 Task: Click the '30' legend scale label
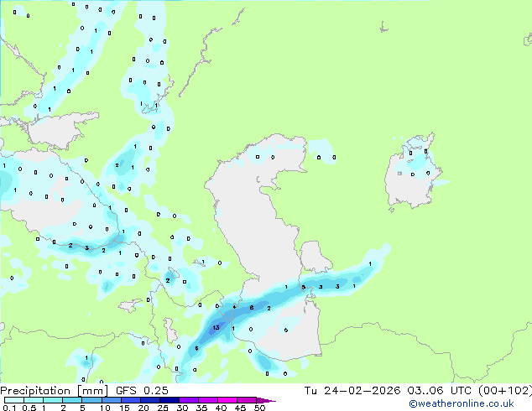click(x=182, y=408)
